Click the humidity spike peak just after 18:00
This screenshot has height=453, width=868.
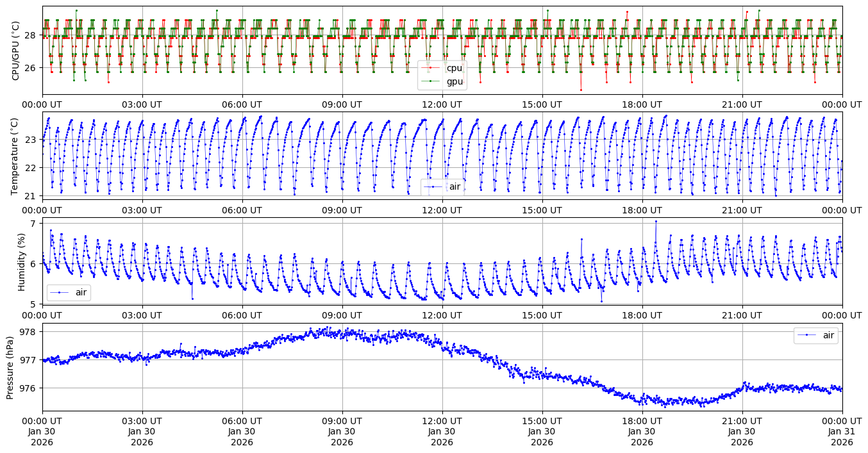[655, 221]
